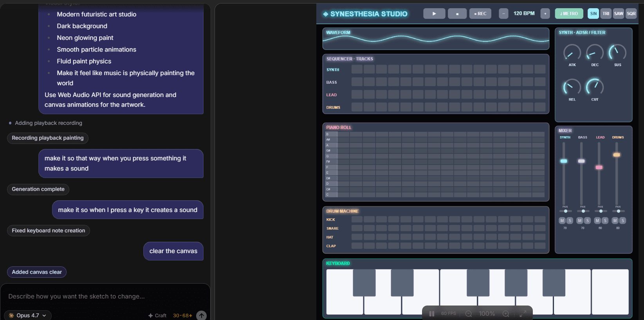Click the LEAD pan slider
The width and height of the screenshot is (644, 320).
(x=601, y=211)
